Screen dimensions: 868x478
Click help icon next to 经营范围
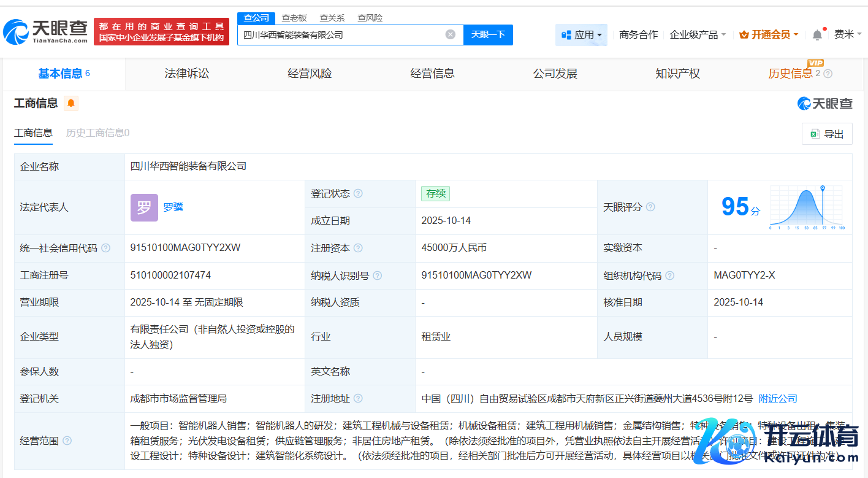click(x=67, y=441)
